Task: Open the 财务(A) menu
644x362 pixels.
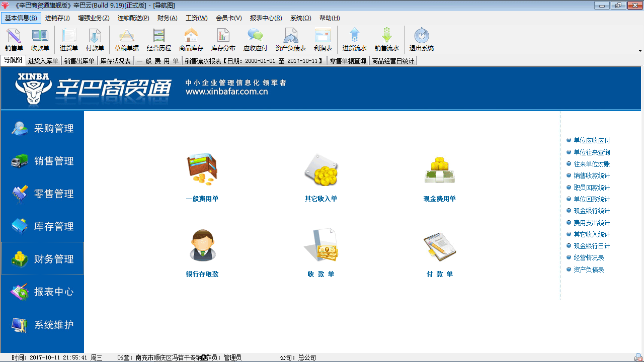Action: (167, 18)
